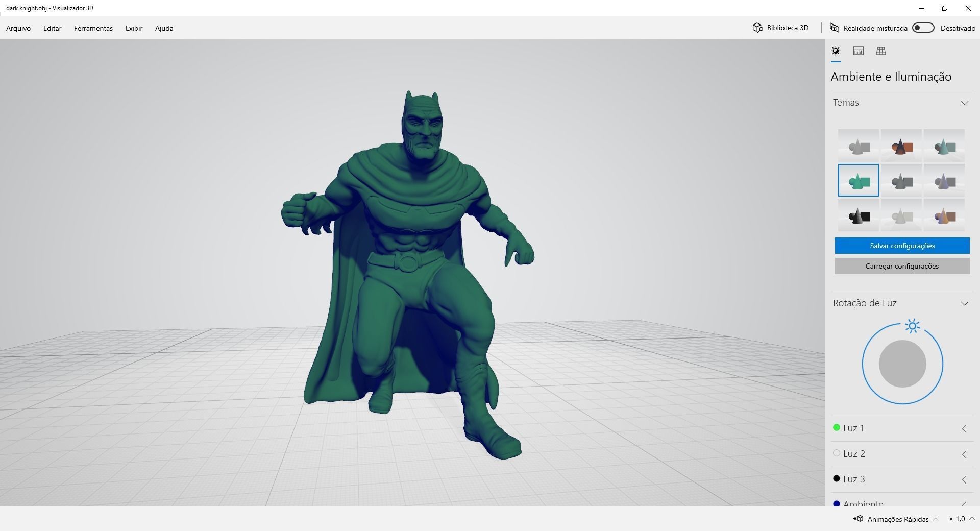Screen dimensions: 980x531
Task: Click the Animações Rápidas animation icon
Action: 858,519
